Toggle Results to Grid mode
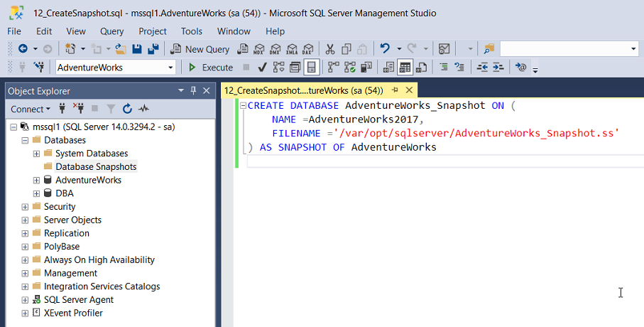644x327 pixels. tap(405, 67)
